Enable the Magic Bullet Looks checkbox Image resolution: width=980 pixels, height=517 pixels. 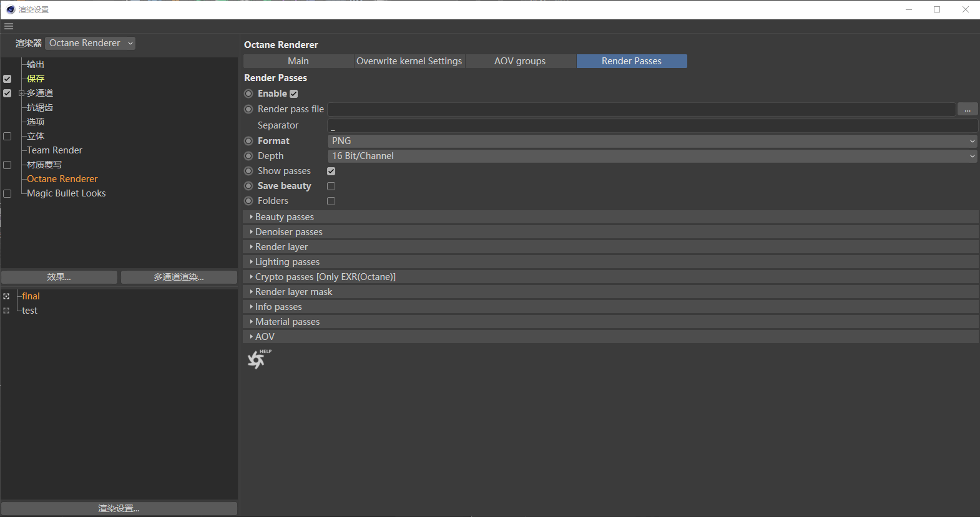point(7,193)
